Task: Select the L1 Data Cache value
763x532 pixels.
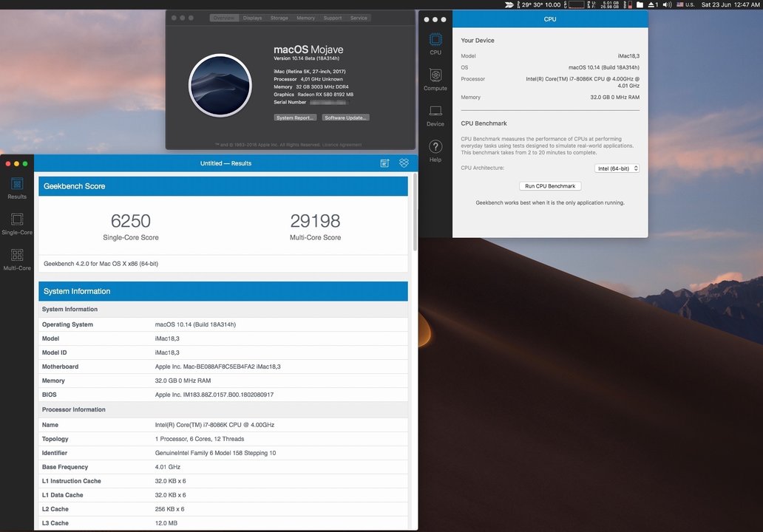Action: [x=170, y=495]
